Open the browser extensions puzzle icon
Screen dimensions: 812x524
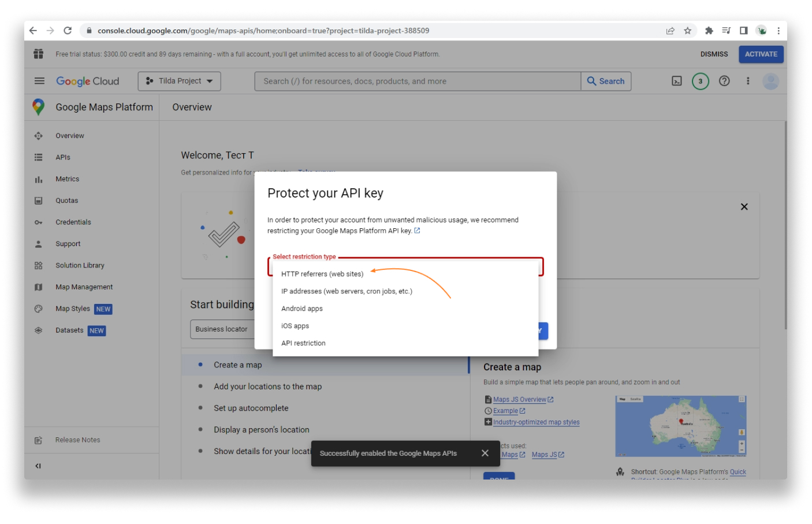click(709, 31)
